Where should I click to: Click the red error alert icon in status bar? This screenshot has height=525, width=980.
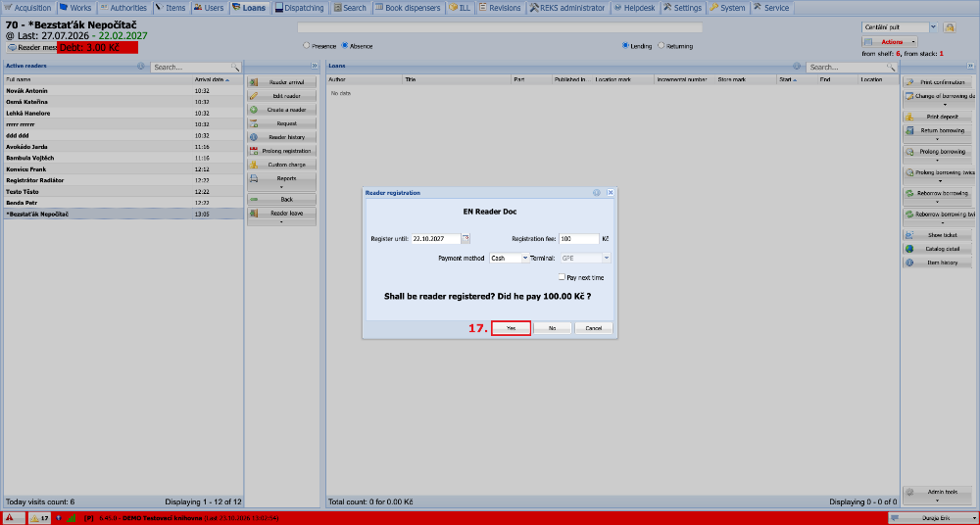pyautogui.click(x=11, y=518)
